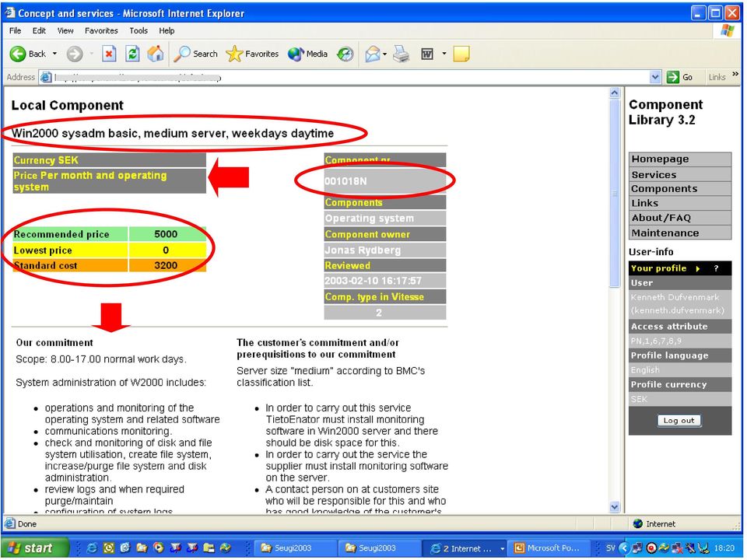Click the Go button next to the address bar
This screenshot has height=560, width=747.
679,77
